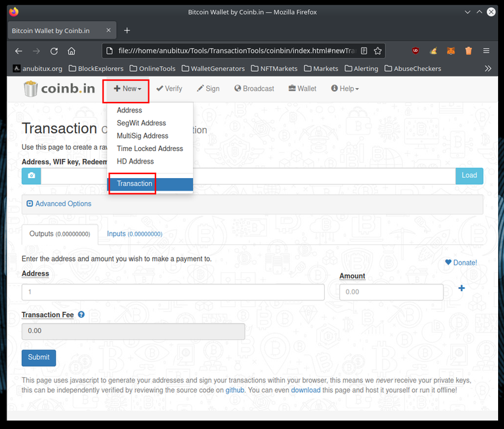Image resolution: width=504 pixels, height=429 pixels.
Task: Close the Bitcoin Wallet tab
Action: click(x=108, y=30)
